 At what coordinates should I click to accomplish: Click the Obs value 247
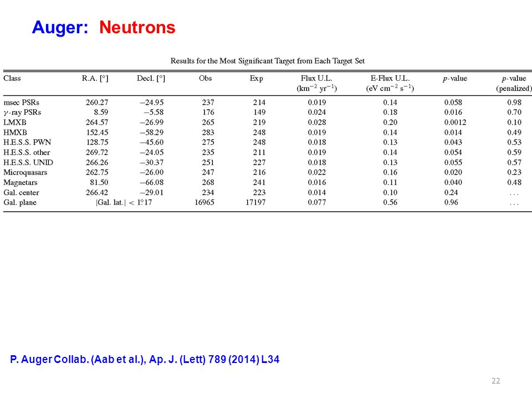[208, 172]
